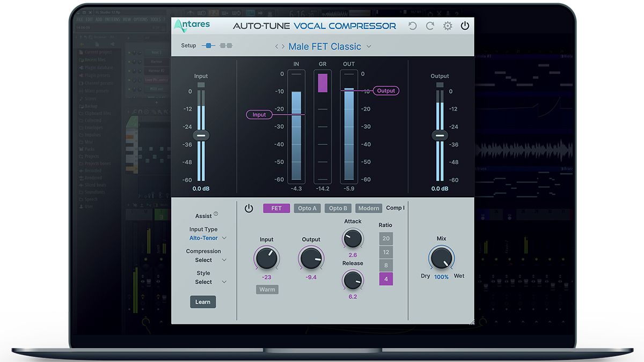The height and width of the screenshot is (362, 644).
Task: Select Ratio value 20
Action: point(385,238)
